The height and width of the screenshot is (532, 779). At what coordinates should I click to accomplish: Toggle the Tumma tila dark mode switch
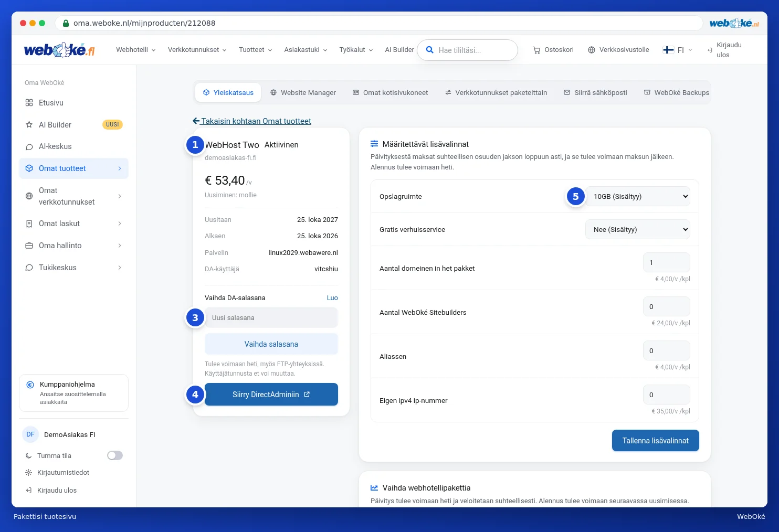point(115,455)
